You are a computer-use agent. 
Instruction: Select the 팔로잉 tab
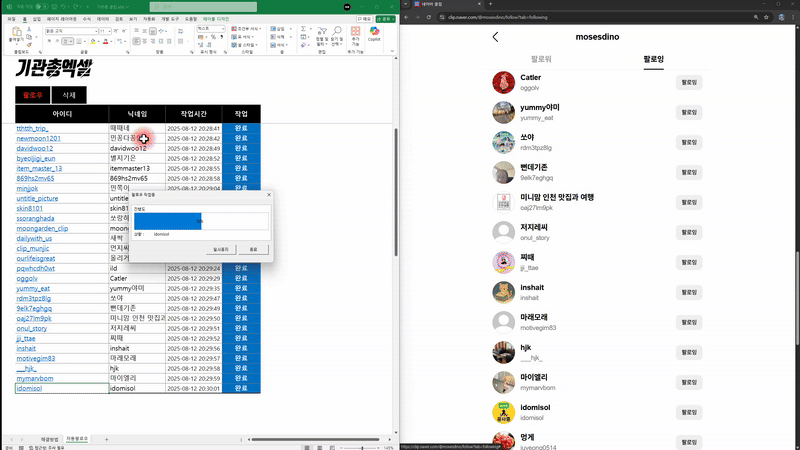654,59
